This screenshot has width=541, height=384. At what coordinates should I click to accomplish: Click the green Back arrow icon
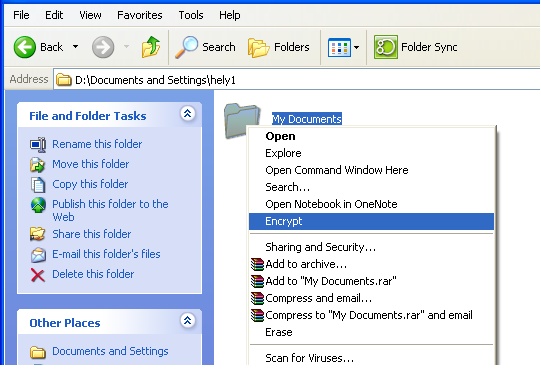pos(24,47)
